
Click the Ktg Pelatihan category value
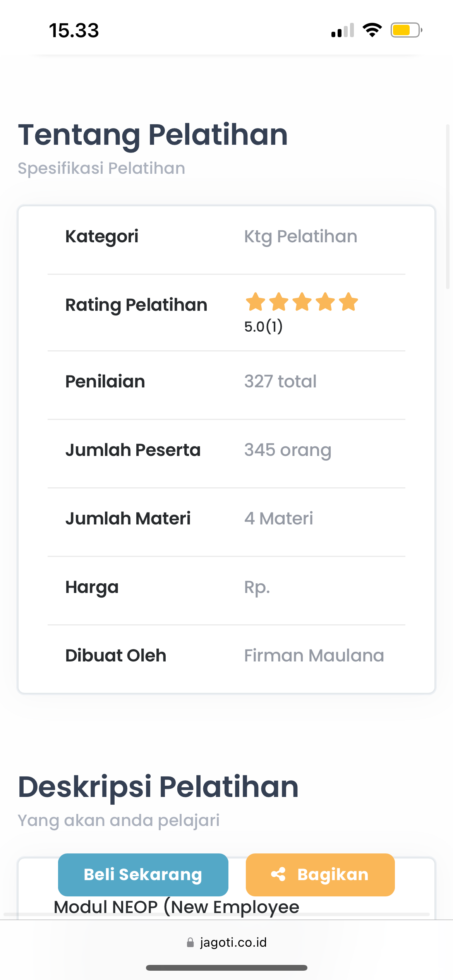(x=300, y=236)
